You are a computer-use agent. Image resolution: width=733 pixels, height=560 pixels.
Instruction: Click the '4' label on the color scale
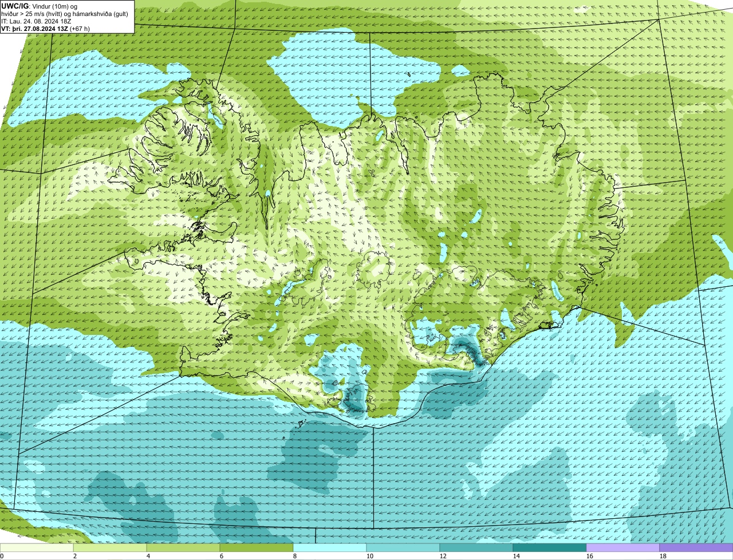(x=148, y=556)
